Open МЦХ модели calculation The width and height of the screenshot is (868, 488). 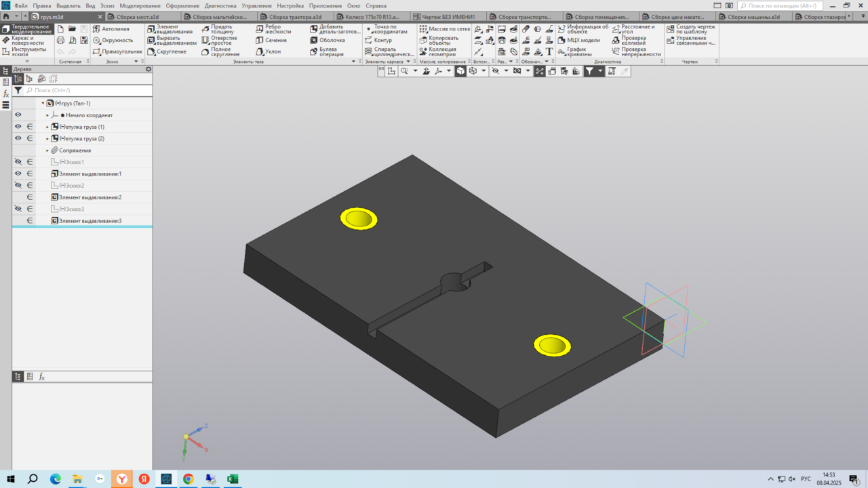(x=579, y=40)
